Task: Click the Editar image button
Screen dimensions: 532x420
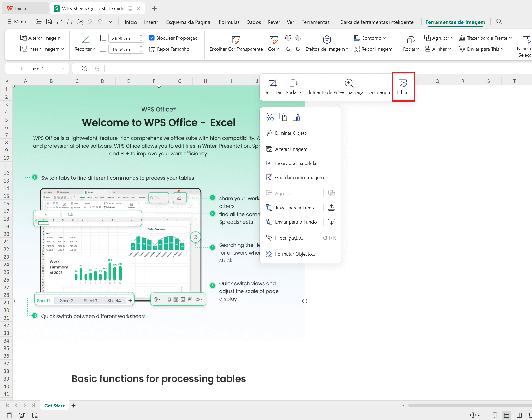Action: [403, 87]
